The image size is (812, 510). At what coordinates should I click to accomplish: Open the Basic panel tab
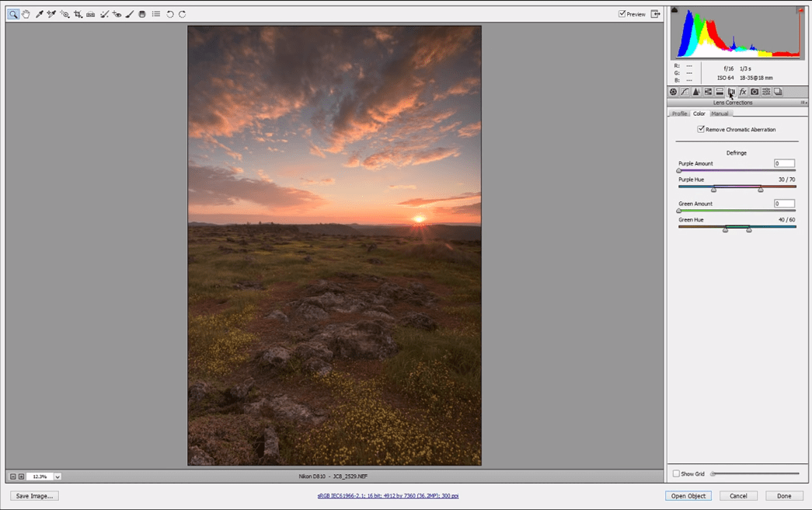[673, 92]
